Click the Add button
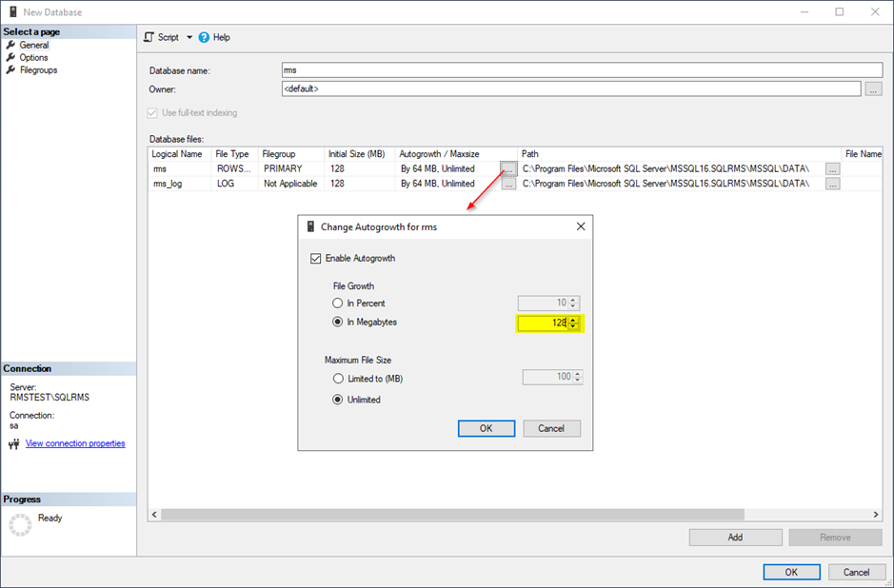This screenshot has width=894, height=588. coord(736,538)
